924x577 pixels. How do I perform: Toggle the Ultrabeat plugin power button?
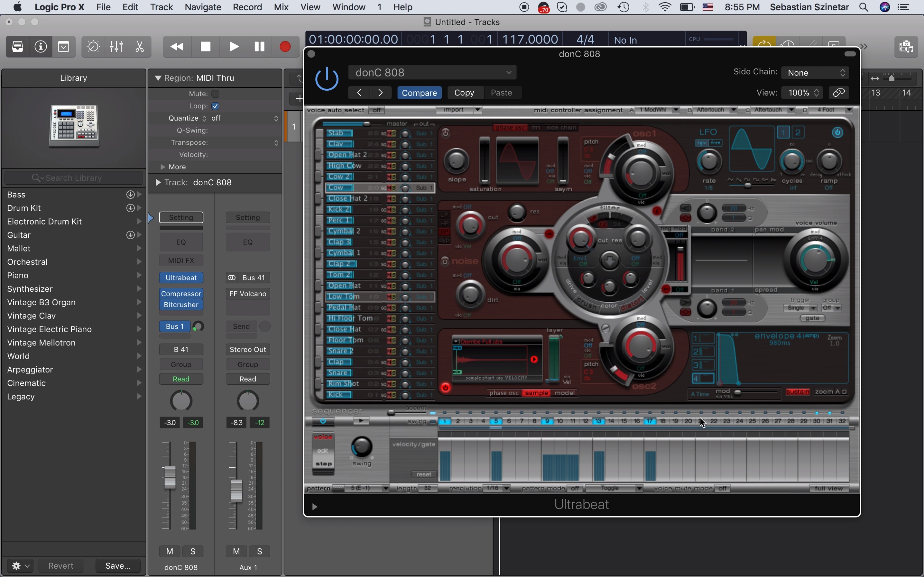click(327, 79)
